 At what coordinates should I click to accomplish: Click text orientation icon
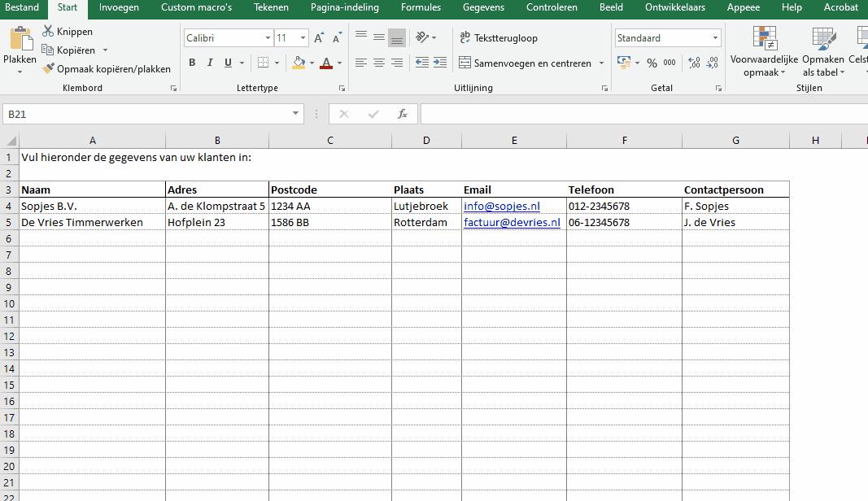point(422,37)
